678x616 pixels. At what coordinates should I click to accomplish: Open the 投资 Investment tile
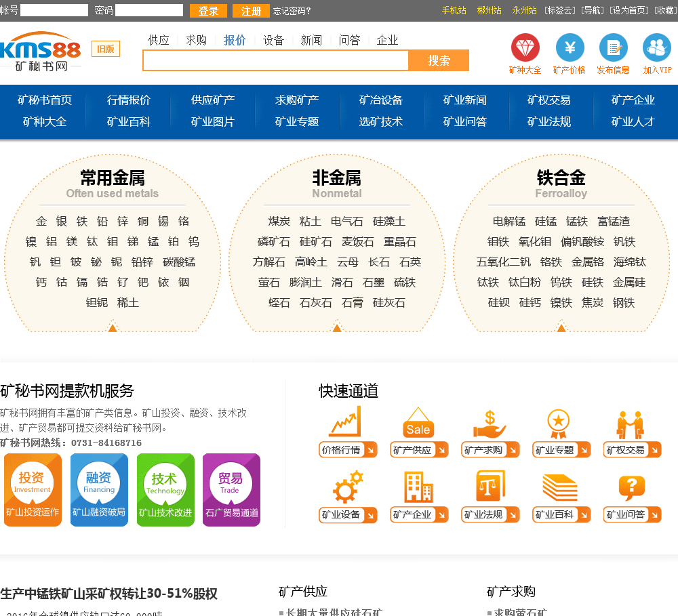(x=33, y=490)
